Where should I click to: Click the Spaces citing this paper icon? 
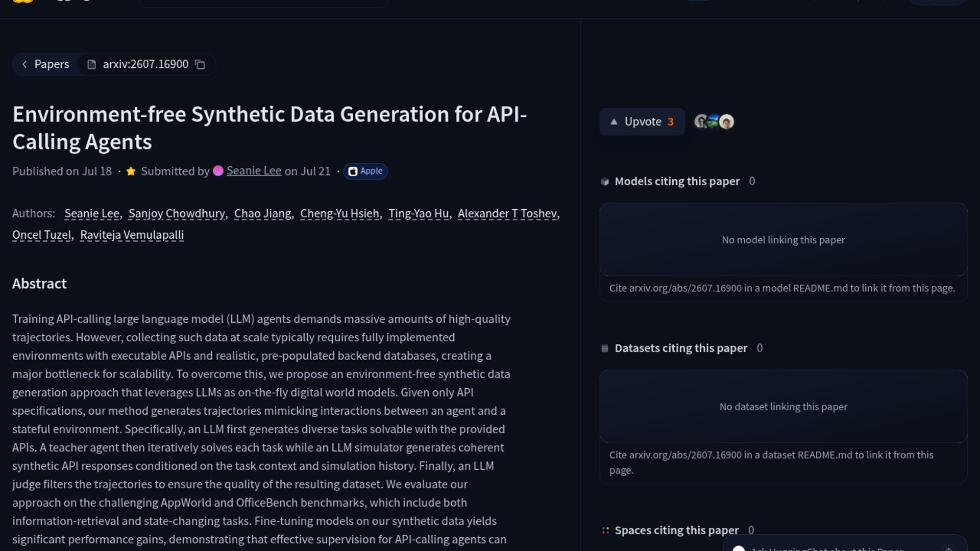tap(605, 531)
